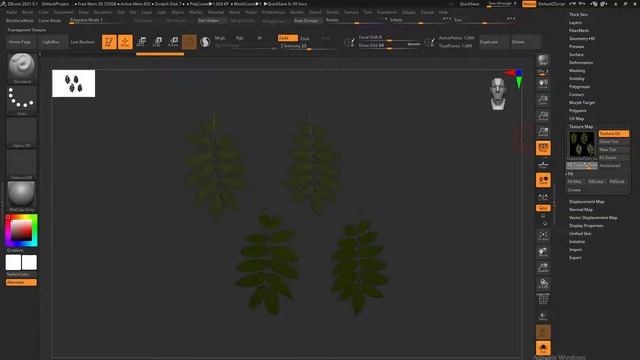Select the Draw mode icon
640x360 pixels.
tap(125, 42)
